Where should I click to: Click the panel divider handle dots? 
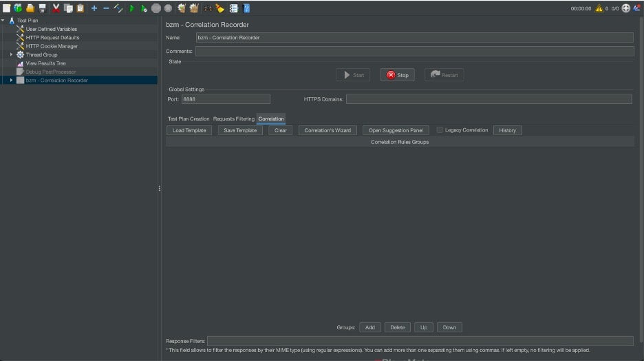pos(160,188)
